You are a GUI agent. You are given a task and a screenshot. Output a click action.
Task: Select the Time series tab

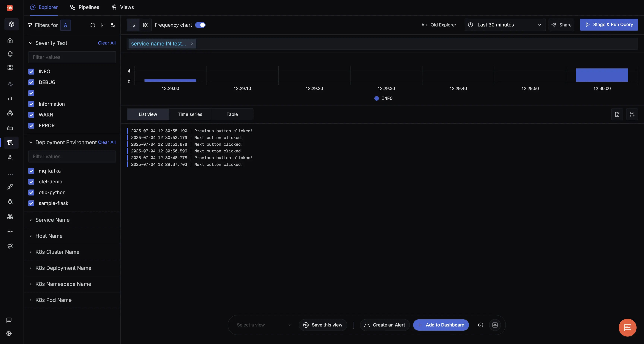point(190,114)
